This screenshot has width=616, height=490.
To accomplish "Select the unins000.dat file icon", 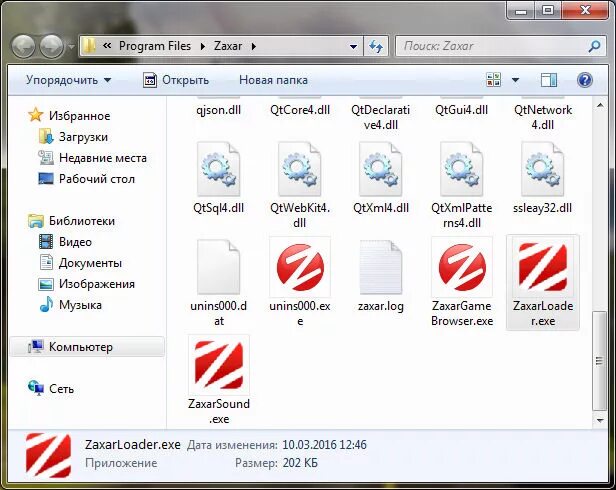I will (x=218, y=267).
